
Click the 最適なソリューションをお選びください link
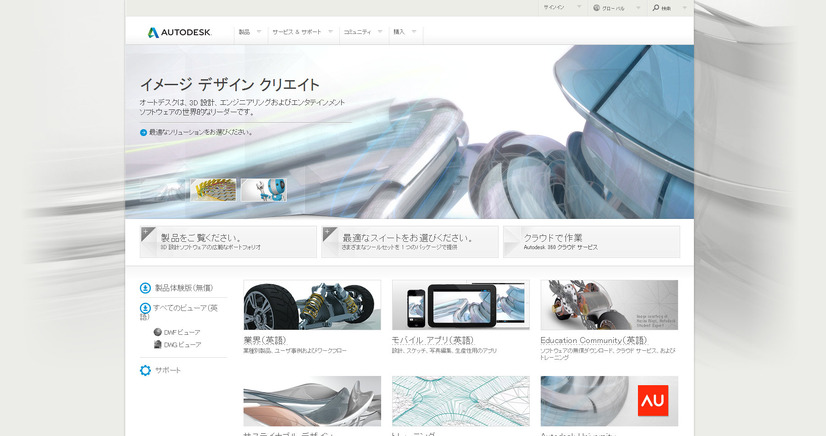[200, 133]
